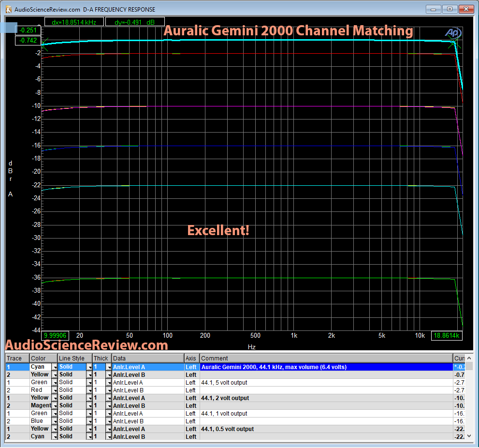Open the thickness dropdown in the Blue row
Viewport: 479px width, 448px height.
coord(109,421)
